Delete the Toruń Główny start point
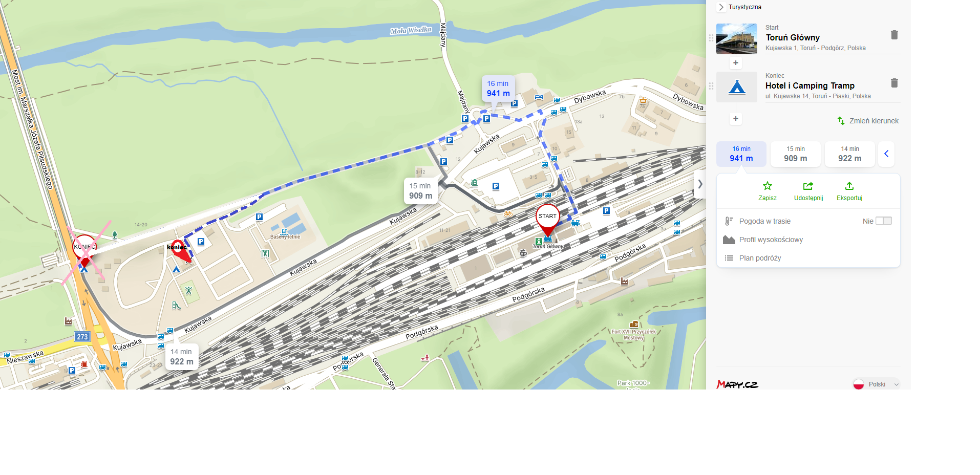The width and height of the screenshot is (980, 475). (894, 35)
